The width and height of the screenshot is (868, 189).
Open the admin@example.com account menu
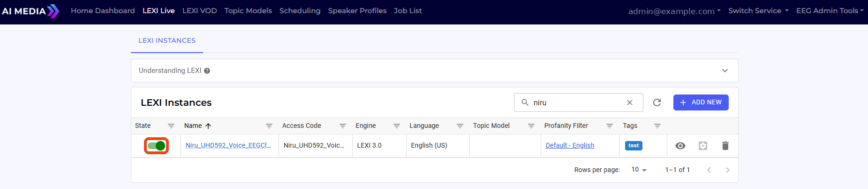(674, 11)
